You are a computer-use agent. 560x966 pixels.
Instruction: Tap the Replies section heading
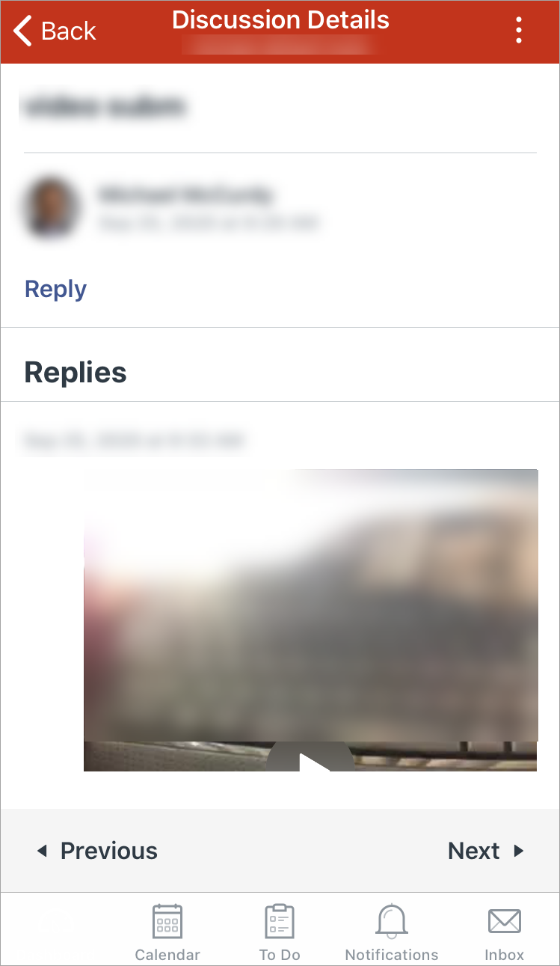pos(76,372)
